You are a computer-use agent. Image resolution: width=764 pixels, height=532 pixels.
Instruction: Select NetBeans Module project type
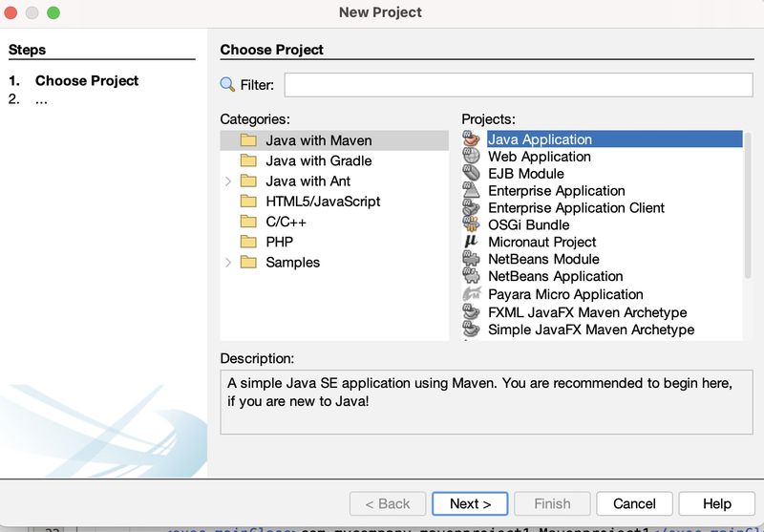click(543, 259)
